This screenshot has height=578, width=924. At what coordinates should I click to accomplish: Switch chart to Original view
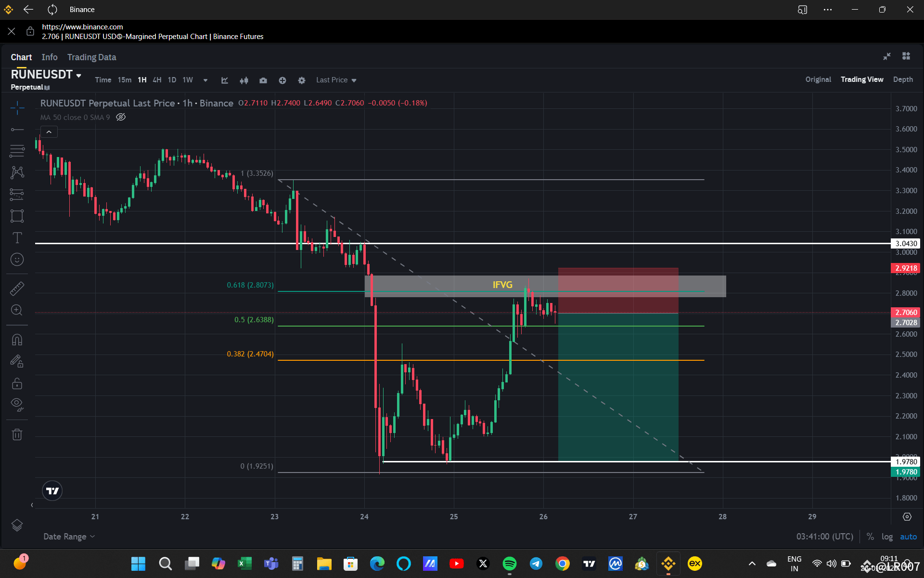click(x=818, y=79)
